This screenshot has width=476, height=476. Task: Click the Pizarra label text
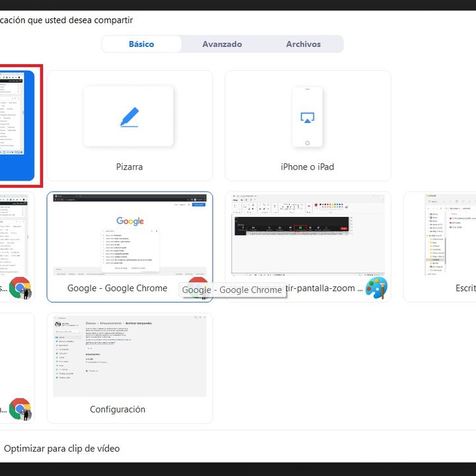click(130, 167)
